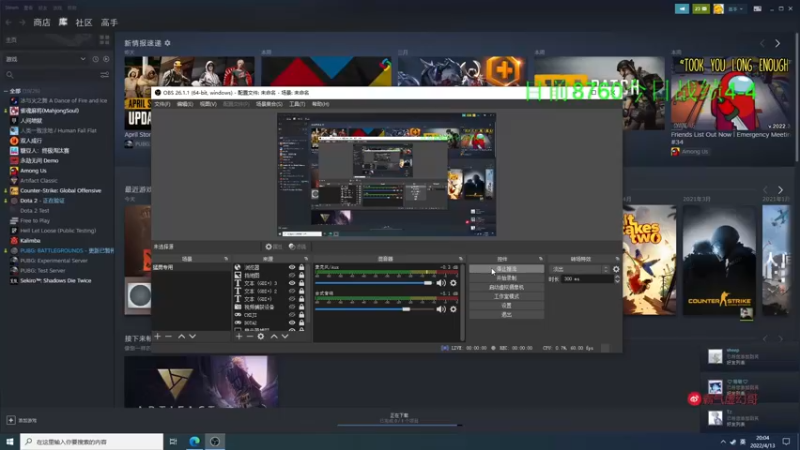Click 启动虚拟摄像机 virtual camera button
Image resolution: width=800 pixels, height=450 pixels.
[x=506, y=287]
